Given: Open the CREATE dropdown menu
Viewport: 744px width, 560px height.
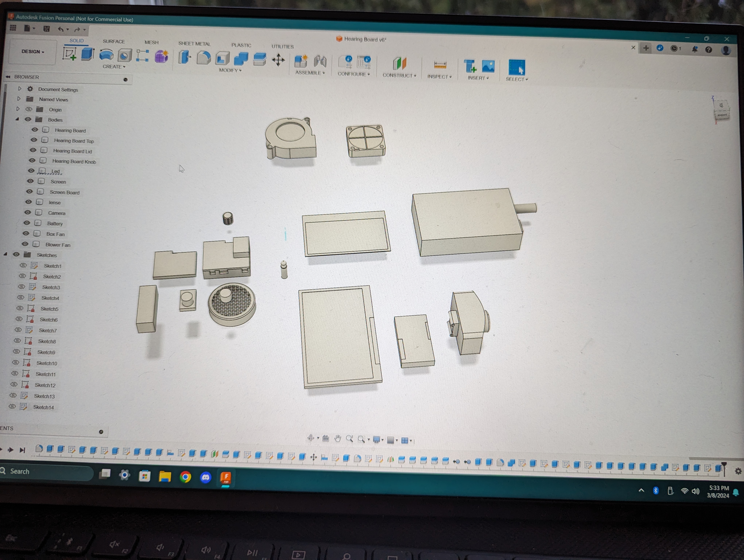Looking at the screenshot, I should click(114, 67).
